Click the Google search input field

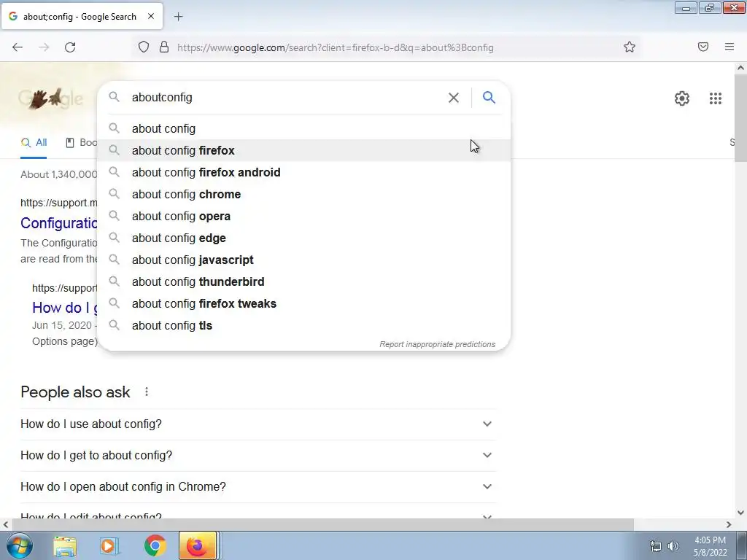coord(286,98)
